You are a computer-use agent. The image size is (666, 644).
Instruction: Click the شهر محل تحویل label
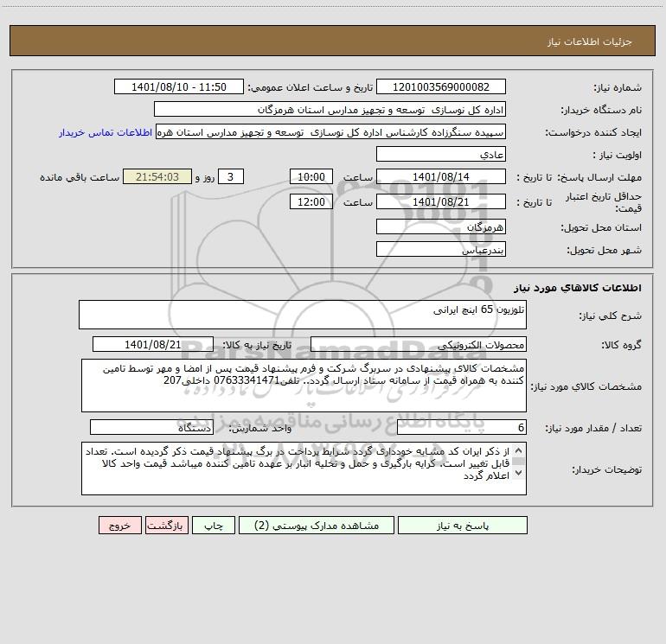click(x=605, y=250)
